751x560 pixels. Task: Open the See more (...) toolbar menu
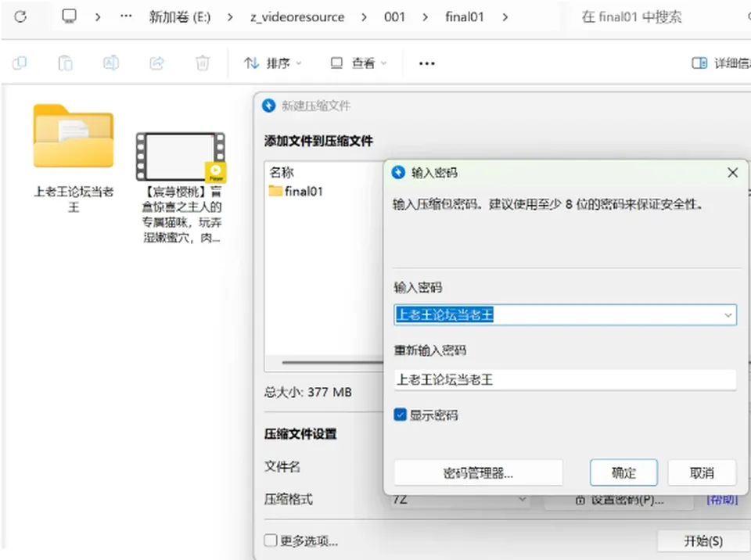point(427,63)
